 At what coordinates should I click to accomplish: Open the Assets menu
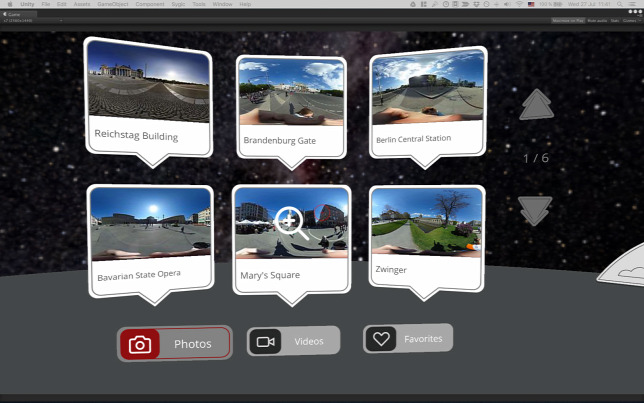point(82,4)
